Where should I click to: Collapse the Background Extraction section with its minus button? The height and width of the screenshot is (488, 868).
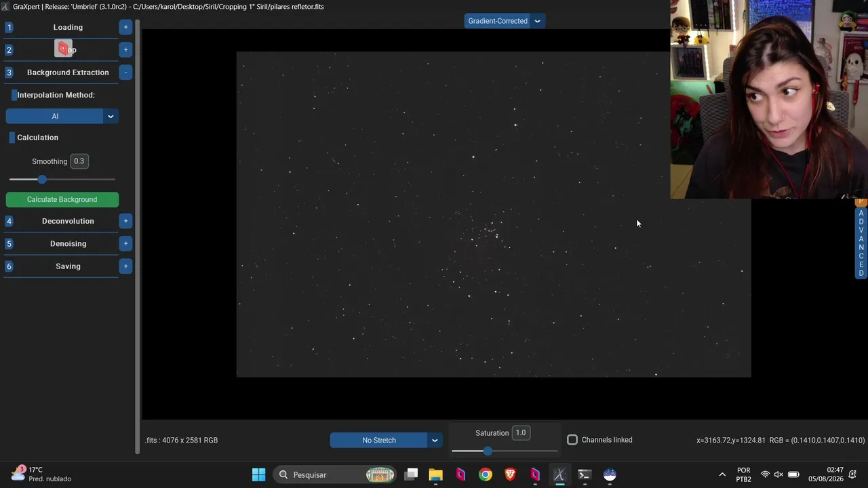point(125,72)
